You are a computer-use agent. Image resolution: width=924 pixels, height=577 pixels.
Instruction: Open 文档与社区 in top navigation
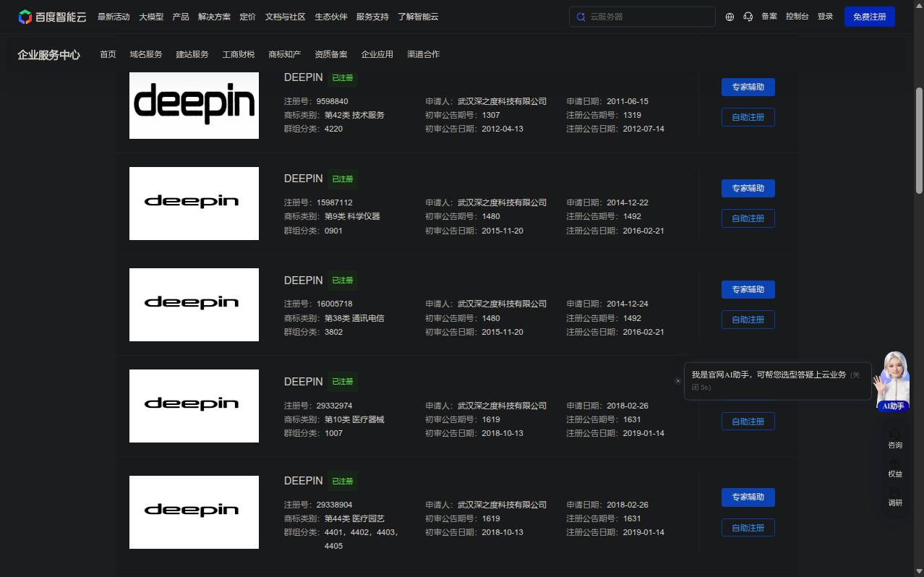[x=286, y=17]
